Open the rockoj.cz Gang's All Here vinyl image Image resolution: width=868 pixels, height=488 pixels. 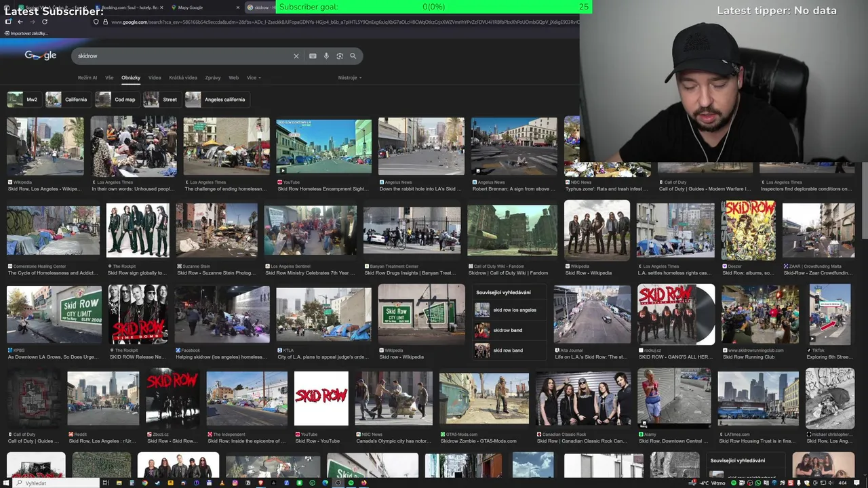676,314
